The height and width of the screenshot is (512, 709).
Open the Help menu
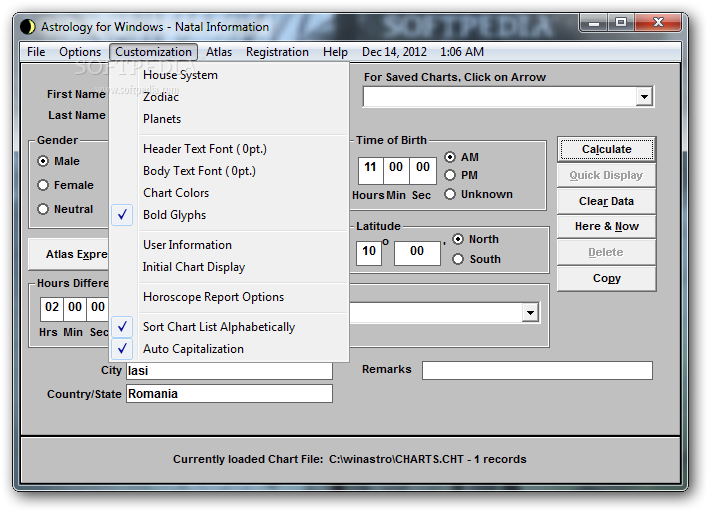[x=335, y=52]
